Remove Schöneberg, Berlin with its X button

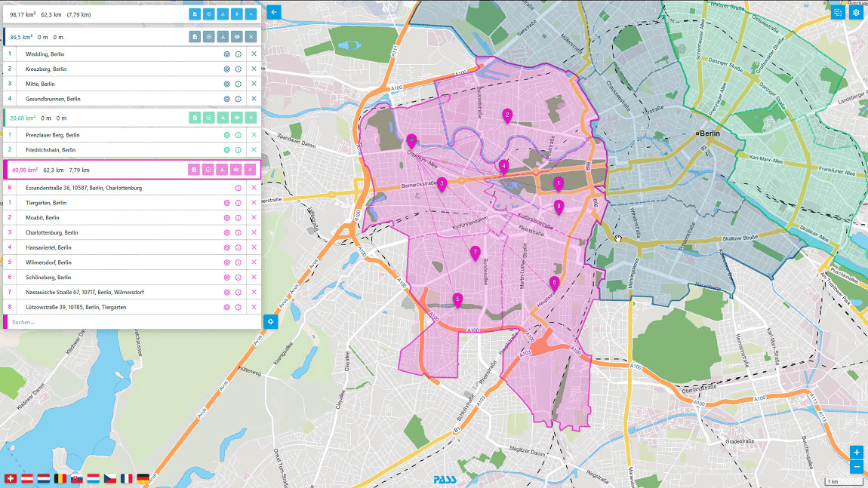[x=254, y=277]
